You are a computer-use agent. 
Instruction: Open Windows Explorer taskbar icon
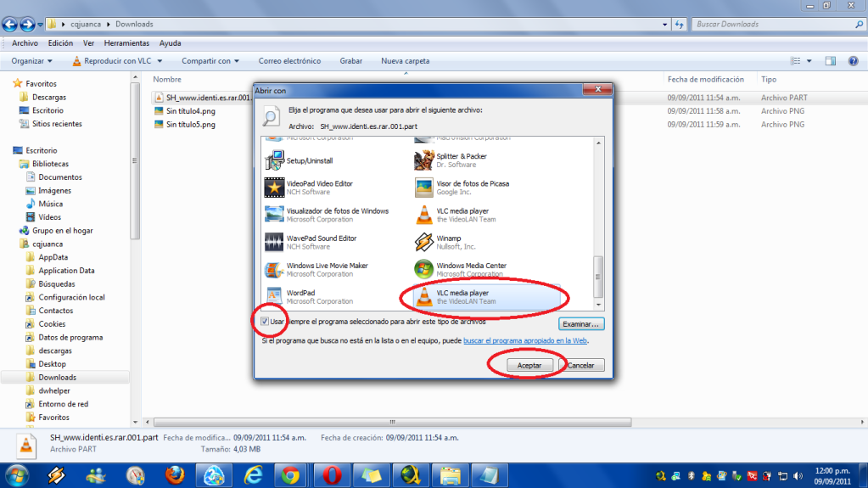pyautogui.click(x=450, y=475)
